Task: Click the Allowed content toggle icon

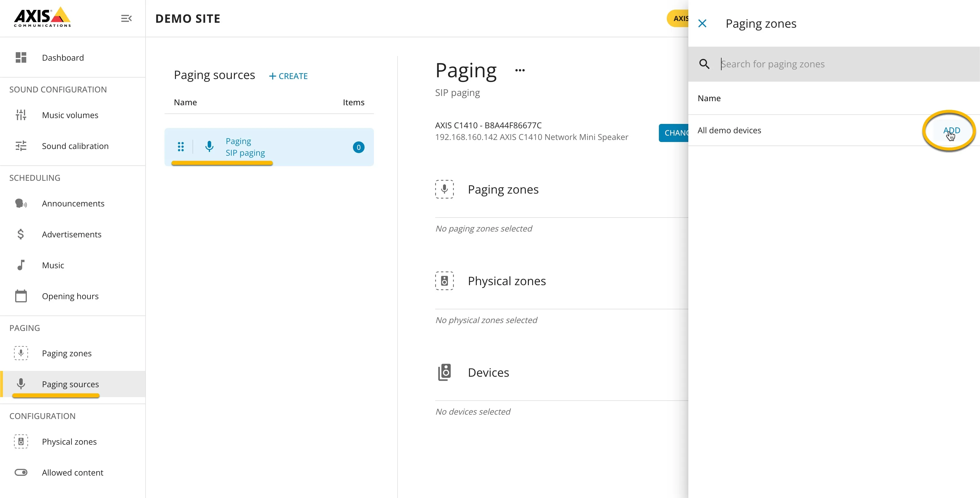Action: (21, 472)
